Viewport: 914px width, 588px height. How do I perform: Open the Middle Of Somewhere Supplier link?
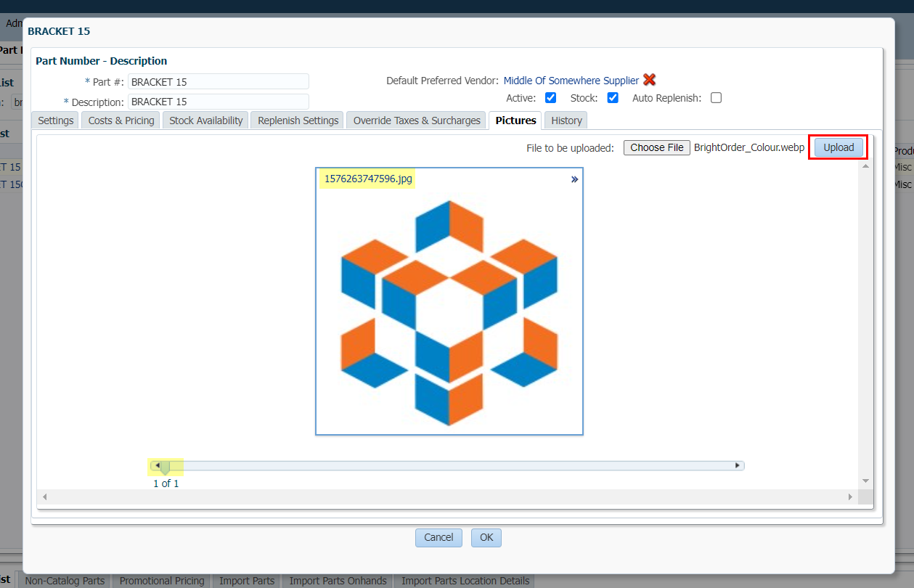click(x=571, y=81)
